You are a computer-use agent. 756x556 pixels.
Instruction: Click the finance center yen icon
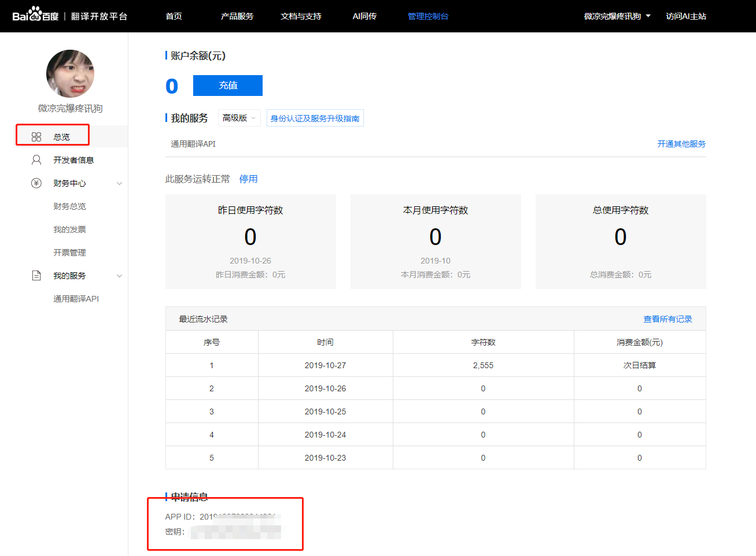coord(36,183)
